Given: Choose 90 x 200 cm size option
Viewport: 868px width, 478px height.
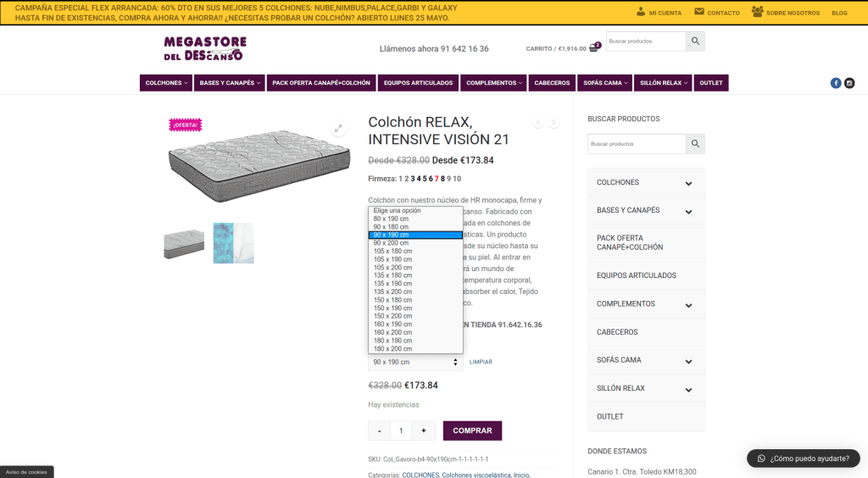Looking at the screenshot, I should 415,243.
